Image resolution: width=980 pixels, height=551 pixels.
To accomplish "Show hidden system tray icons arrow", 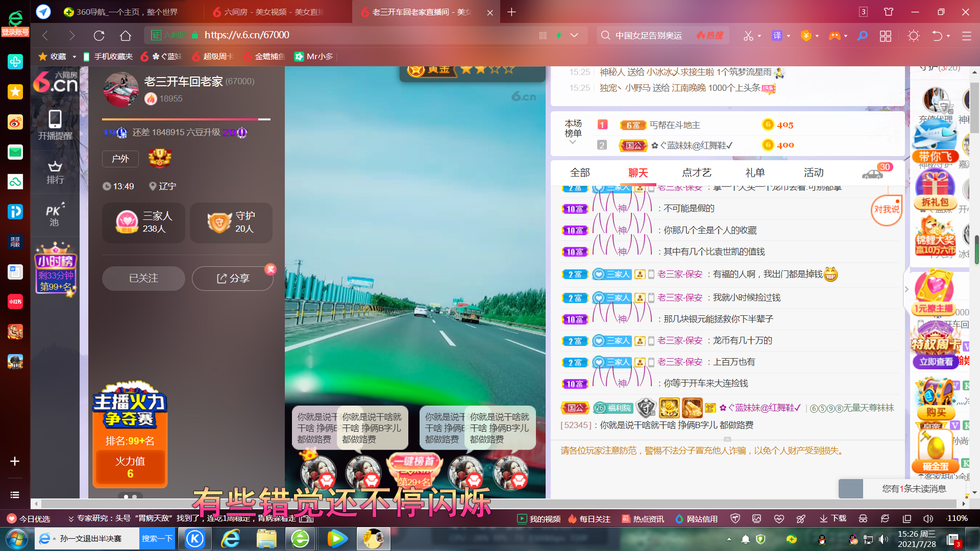I will (x=729, y=539).
